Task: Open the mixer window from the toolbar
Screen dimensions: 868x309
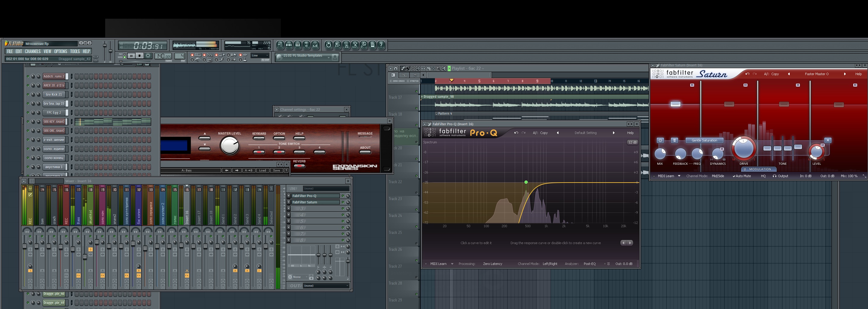Action: (315, 45)
